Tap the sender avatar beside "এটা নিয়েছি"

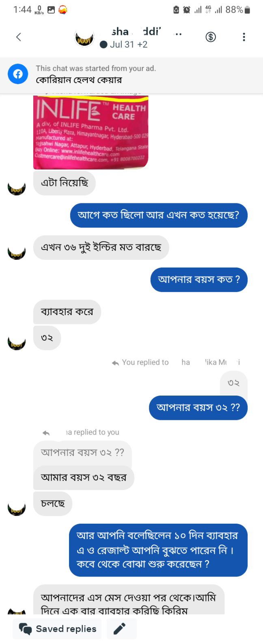pos(17,187)
